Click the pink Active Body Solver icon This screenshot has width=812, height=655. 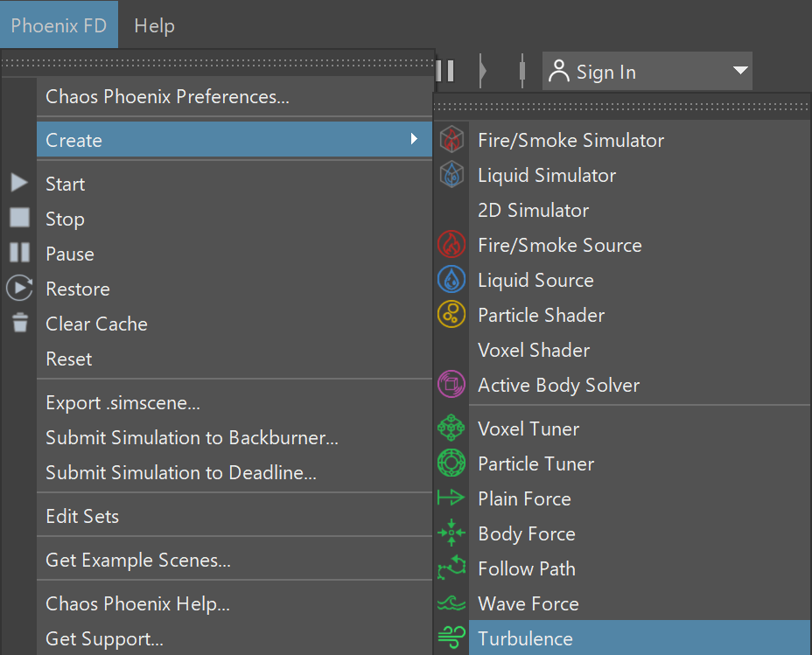tap(451, 384)
